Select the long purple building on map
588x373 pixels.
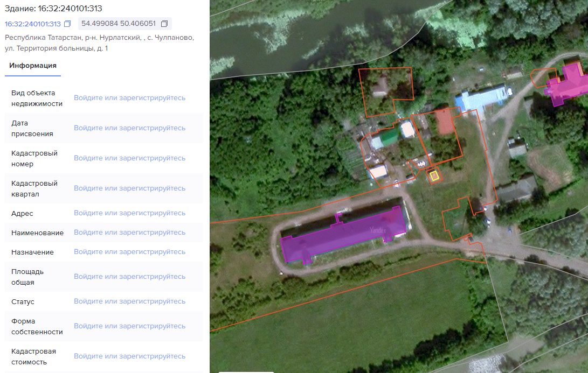click(343, 235)
